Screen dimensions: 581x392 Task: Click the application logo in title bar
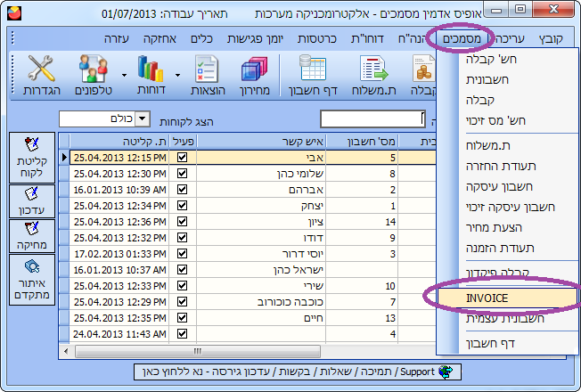(x=14, y=13)
